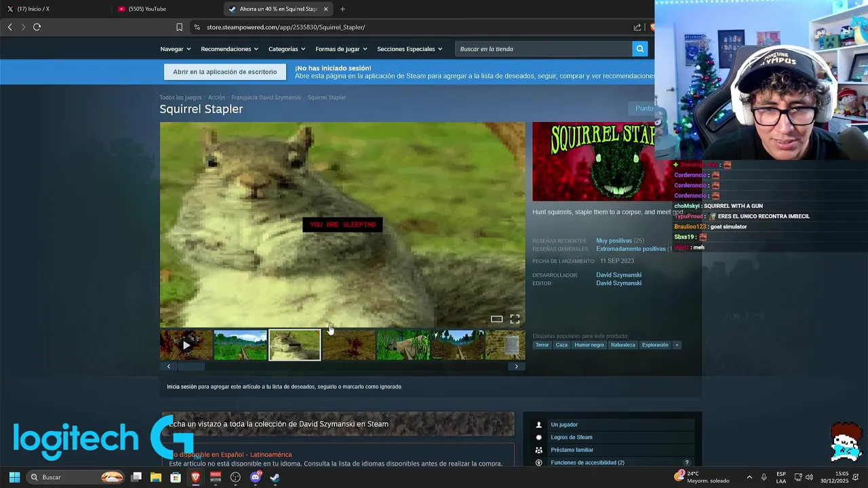The image size is (868, 488).
Task: Expand the Secciones Especiales dropdown
Action: (x=410, y=49)
